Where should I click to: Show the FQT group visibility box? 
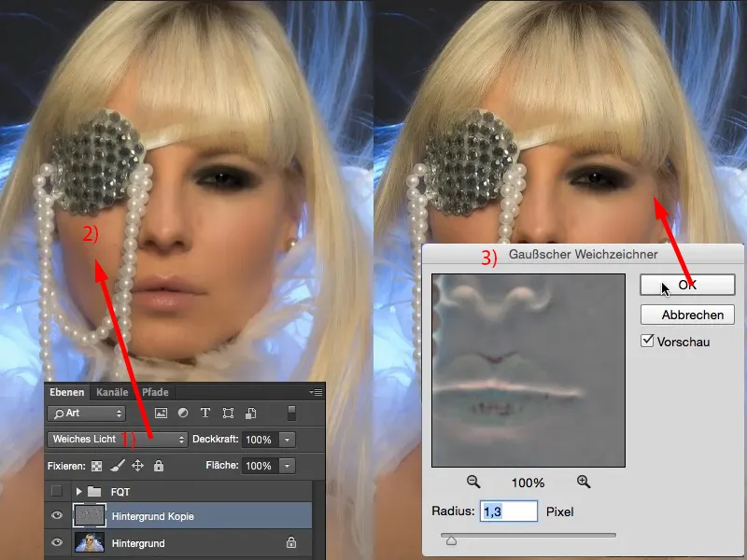tap(57, 491)
